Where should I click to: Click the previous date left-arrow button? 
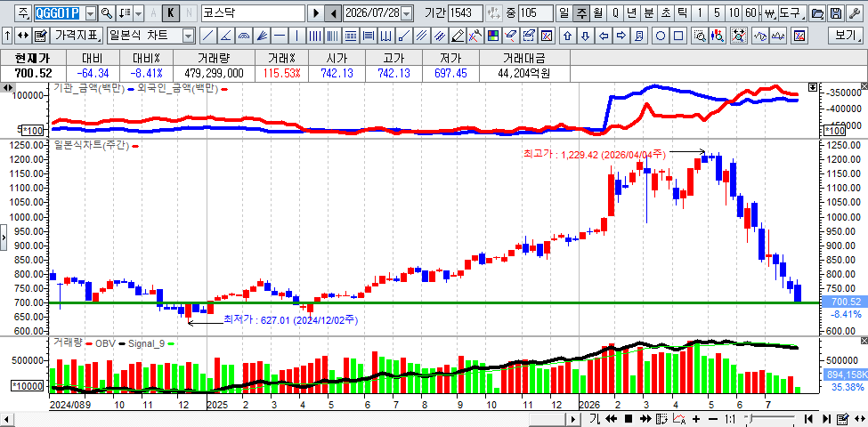point(333,12)
